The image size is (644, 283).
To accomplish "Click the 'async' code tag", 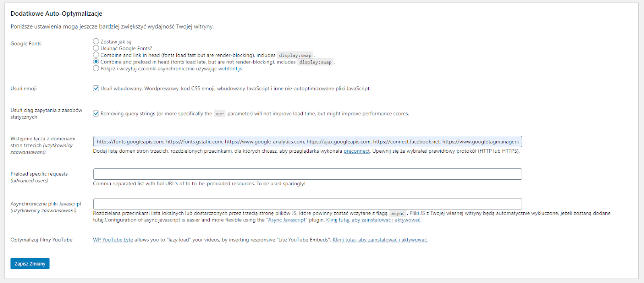I will (398, 213).
